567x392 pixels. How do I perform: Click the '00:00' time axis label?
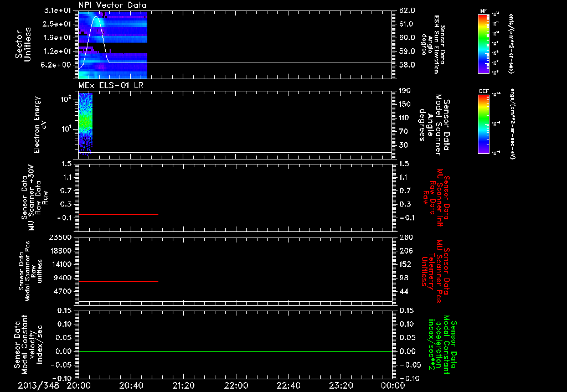[x=393, y=385]
